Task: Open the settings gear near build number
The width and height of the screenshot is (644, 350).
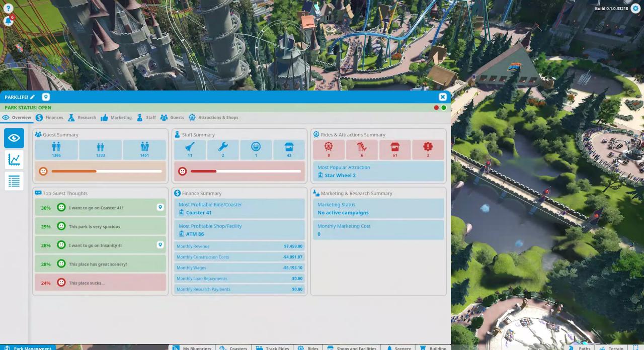Action: [636, 9]
